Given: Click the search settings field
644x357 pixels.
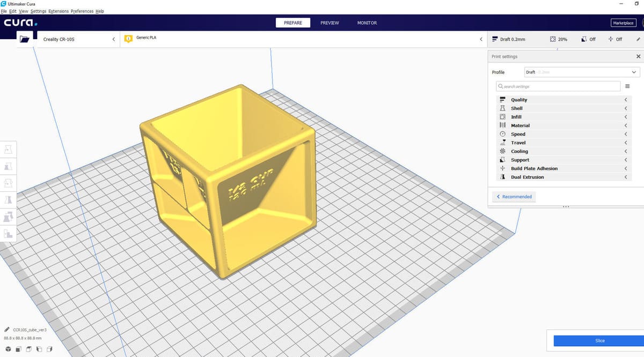Looking at the screenshot, I should click(558, 86).
